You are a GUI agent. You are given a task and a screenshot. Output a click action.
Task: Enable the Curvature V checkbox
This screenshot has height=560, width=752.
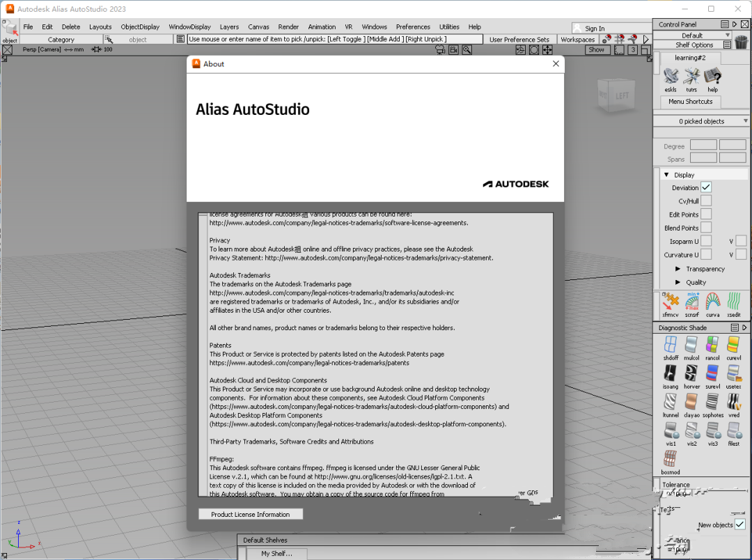click(x=741, y=254)
